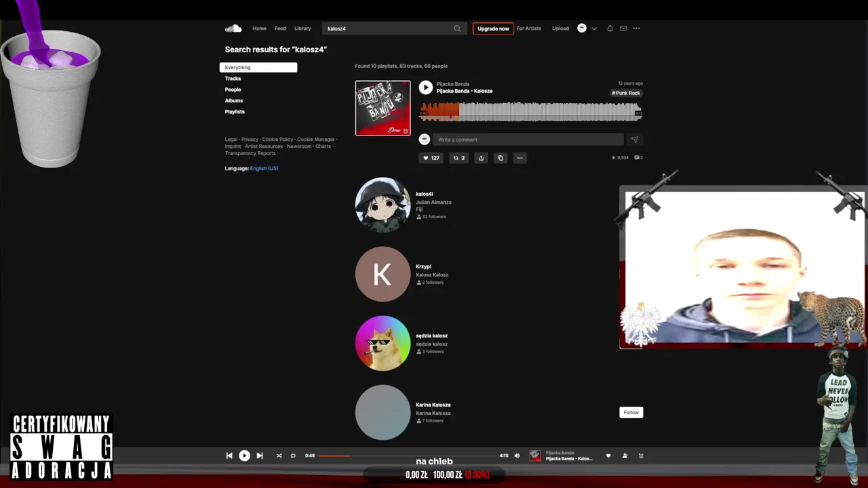The image size is (868, 488).
Task: Open the kalos4l user avatar
Action: click(x=382, y=205)
